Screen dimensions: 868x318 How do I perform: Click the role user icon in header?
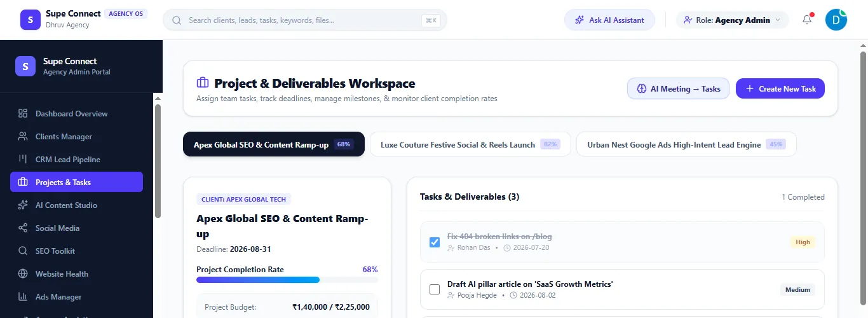point(688,20)
